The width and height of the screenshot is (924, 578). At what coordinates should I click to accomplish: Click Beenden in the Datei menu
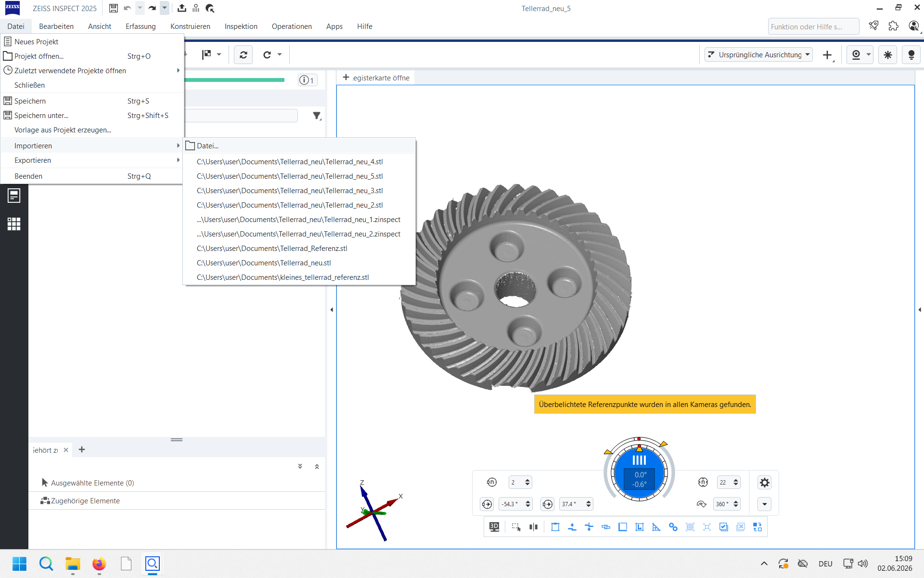click(x=92, y=176)
